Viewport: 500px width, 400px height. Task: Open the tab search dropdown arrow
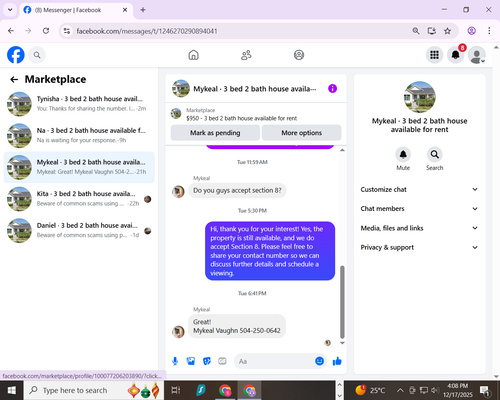click(x=10, y=10)
